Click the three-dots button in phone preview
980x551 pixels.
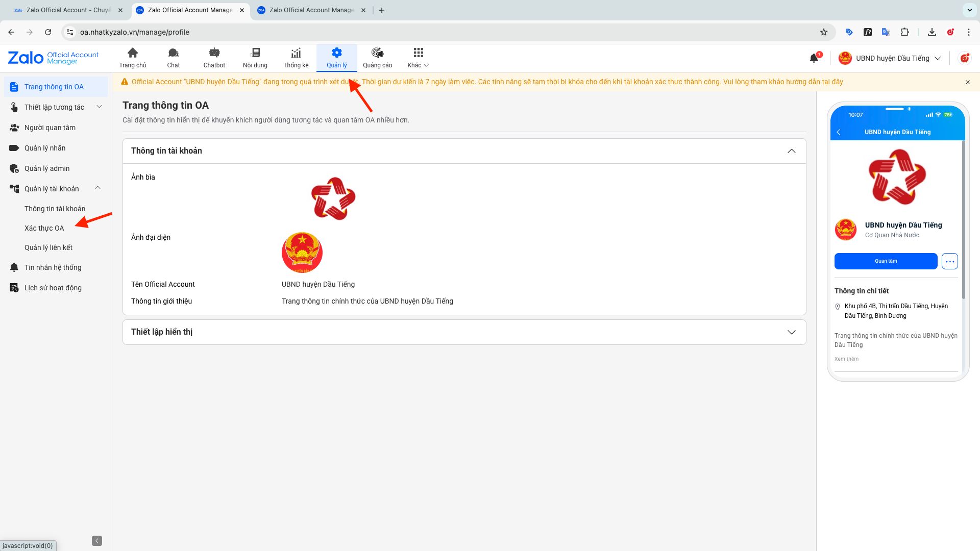949,261
